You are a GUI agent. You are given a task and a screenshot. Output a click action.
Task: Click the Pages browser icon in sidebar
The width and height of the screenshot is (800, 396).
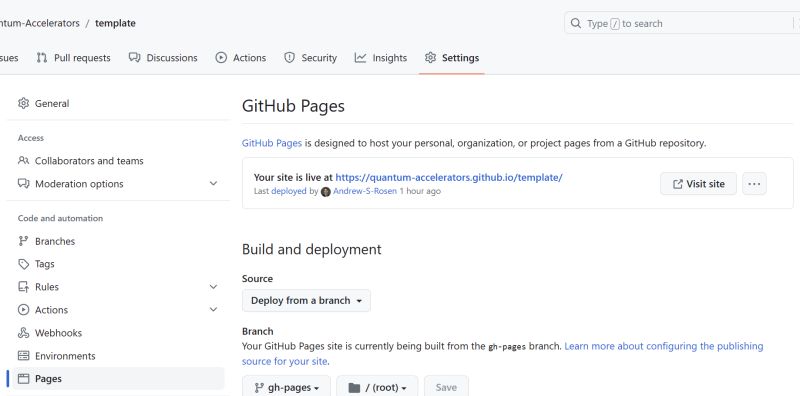tap(23, 379)
